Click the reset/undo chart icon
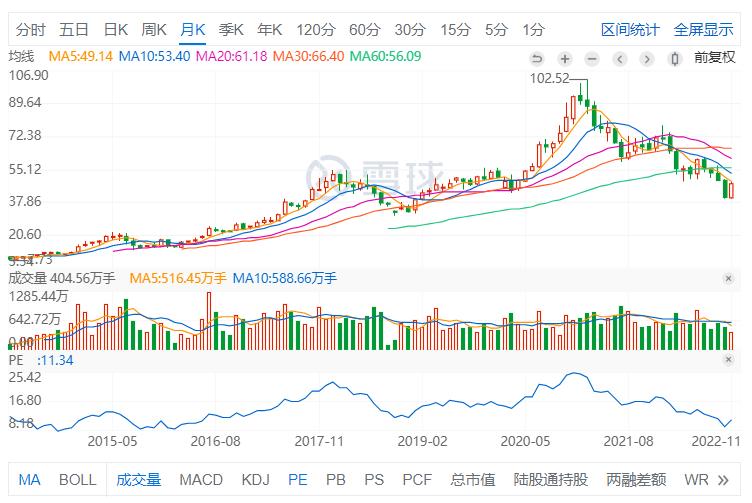The width and height of the screenshot is (752, 503). pyautogui.click(x=537, y=58)
